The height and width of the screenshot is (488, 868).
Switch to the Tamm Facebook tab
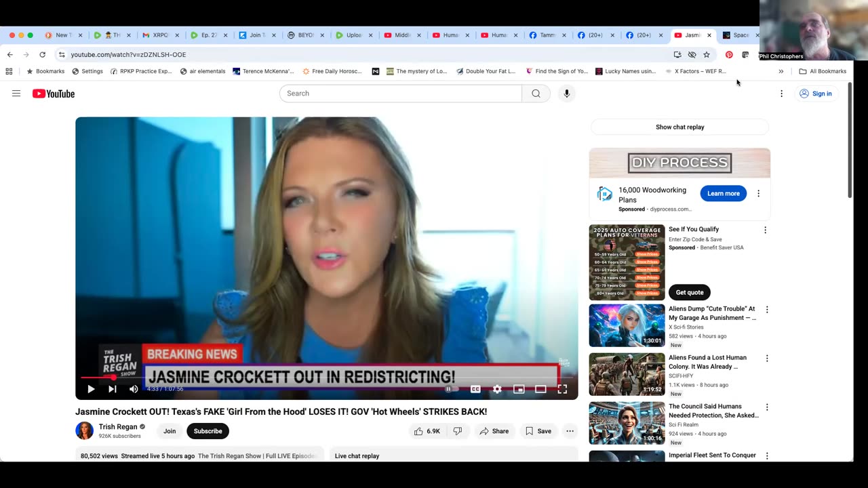pyautogui.click(x=547, y=35)
